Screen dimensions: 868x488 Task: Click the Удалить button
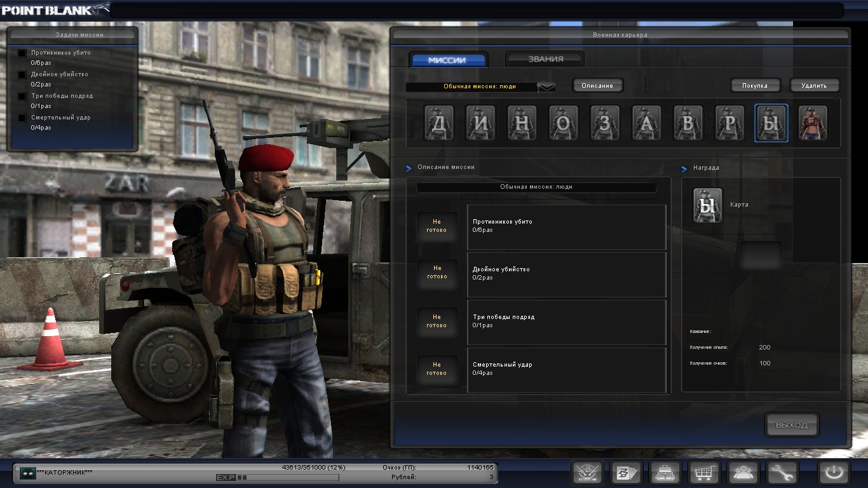pyautogui.click(x=814, y=85)
